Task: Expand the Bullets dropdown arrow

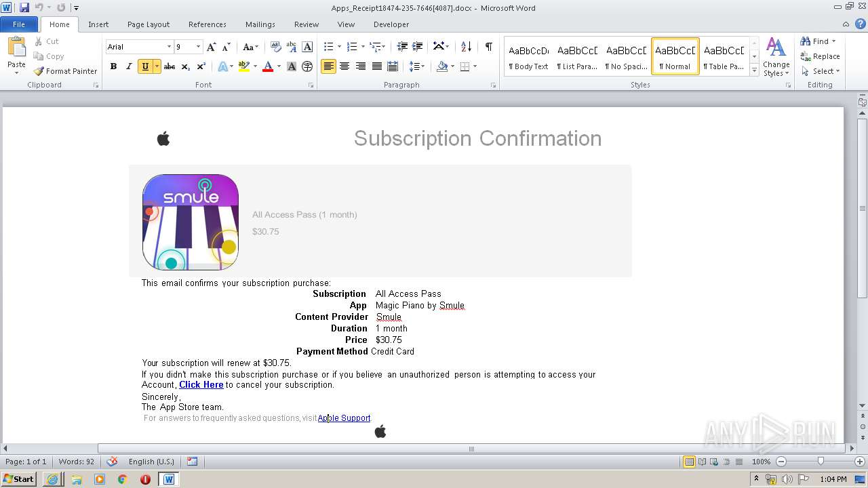Action: pyautogui.click(x=340, y=47)
